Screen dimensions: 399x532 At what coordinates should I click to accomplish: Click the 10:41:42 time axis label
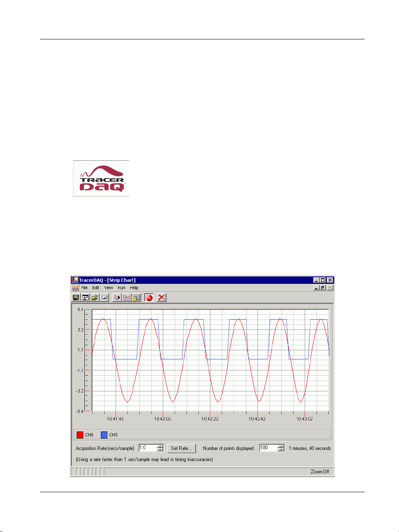click(x=115, y=419)
